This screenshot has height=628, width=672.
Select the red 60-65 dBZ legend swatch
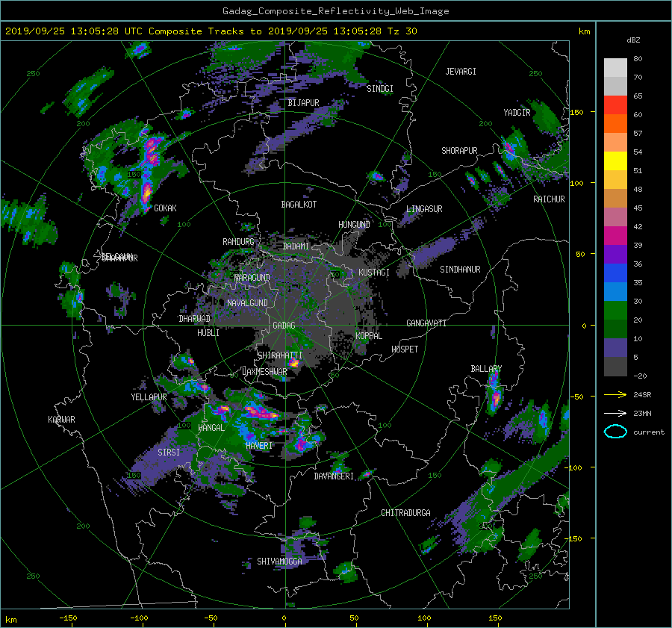coord(615,105)
